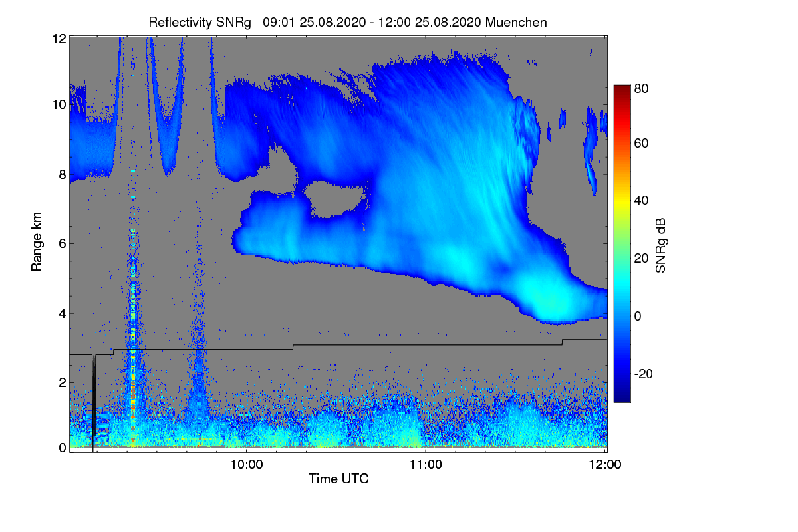The width and height of the screenshot is (798, 532).
Task: Click the "2" range tick label
Action: click(62, 382)
